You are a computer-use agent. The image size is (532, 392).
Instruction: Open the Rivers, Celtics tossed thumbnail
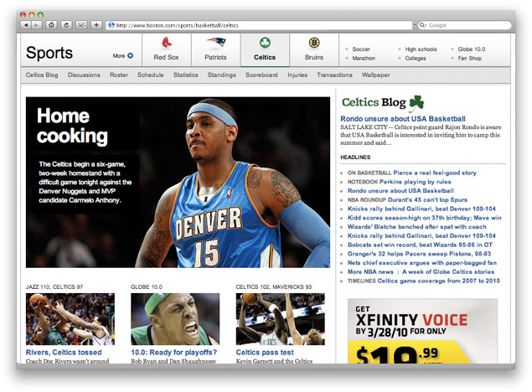(x=70, y=319)
